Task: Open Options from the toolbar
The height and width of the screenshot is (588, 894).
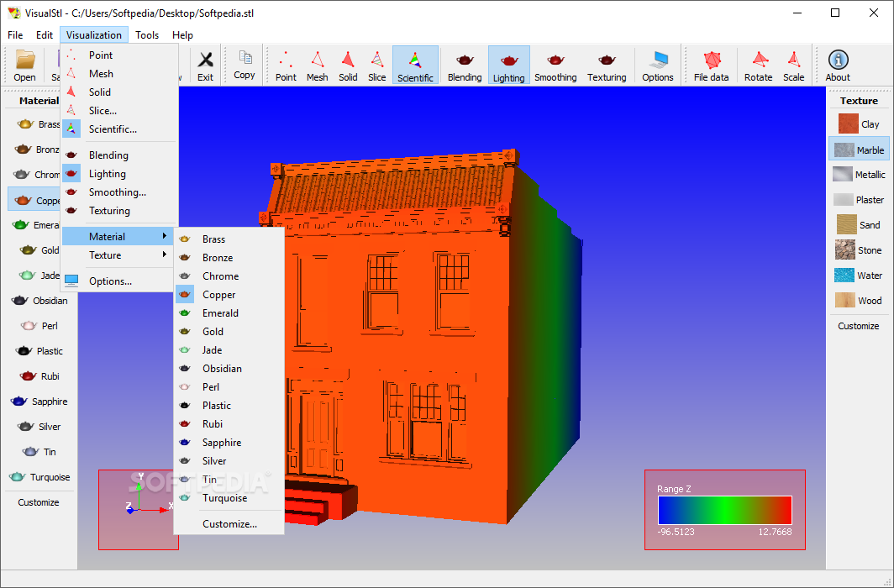Action: click(x=657, y=65)
